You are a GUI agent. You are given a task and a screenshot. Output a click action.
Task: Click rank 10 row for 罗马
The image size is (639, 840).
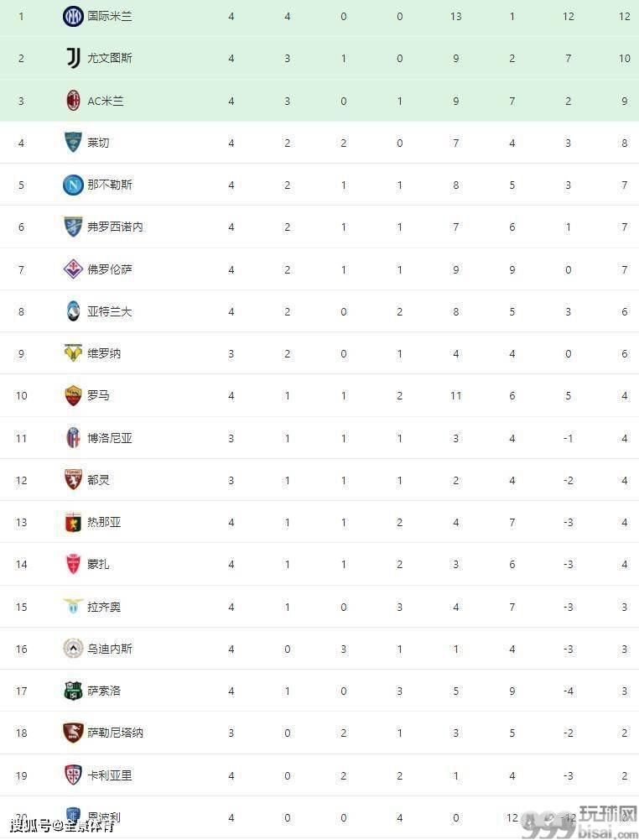[x=319, y=395]
